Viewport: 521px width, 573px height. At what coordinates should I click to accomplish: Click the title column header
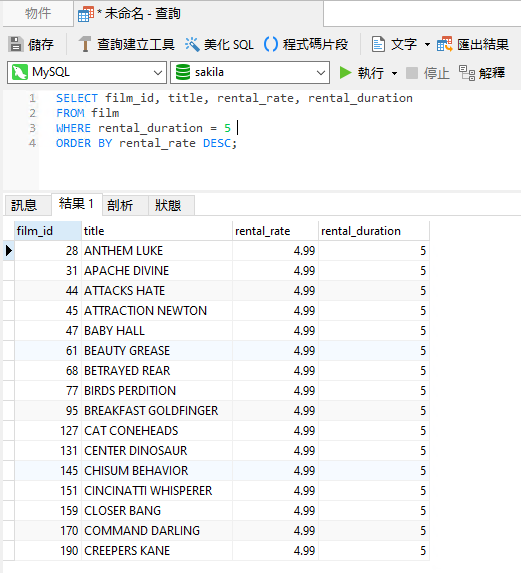(x=157, y=231)
